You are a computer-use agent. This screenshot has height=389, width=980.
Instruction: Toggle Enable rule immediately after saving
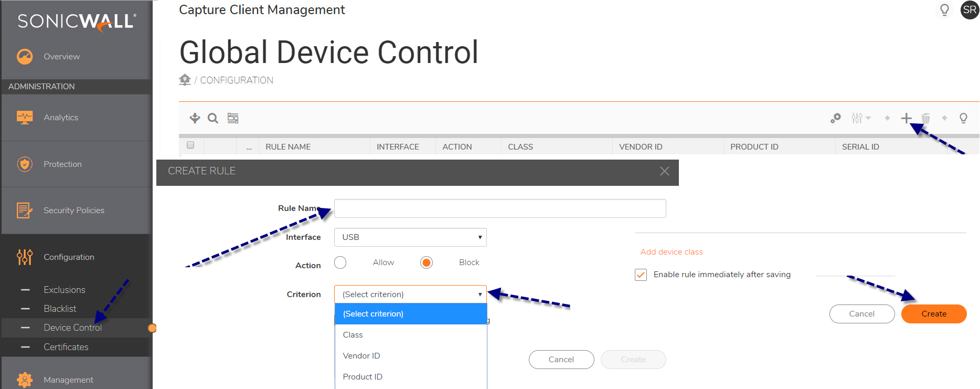point(641,275)
